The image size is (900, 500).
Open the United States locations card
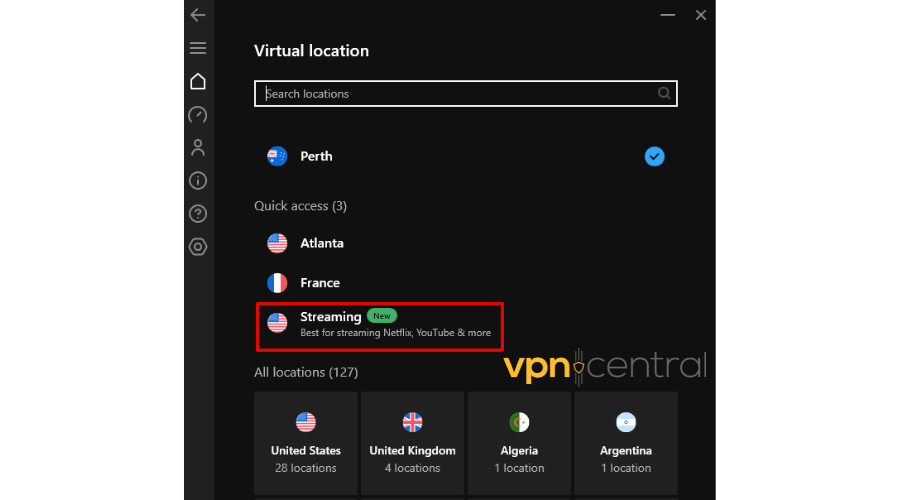point(306,443)
